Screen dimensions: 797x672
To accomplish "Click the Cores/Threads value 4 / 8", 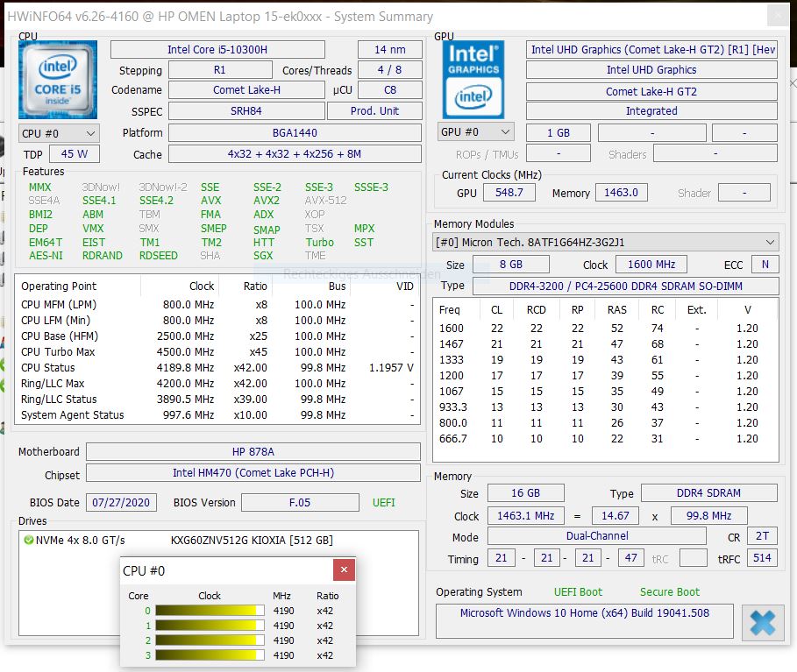I will click(x=390, y=70).
